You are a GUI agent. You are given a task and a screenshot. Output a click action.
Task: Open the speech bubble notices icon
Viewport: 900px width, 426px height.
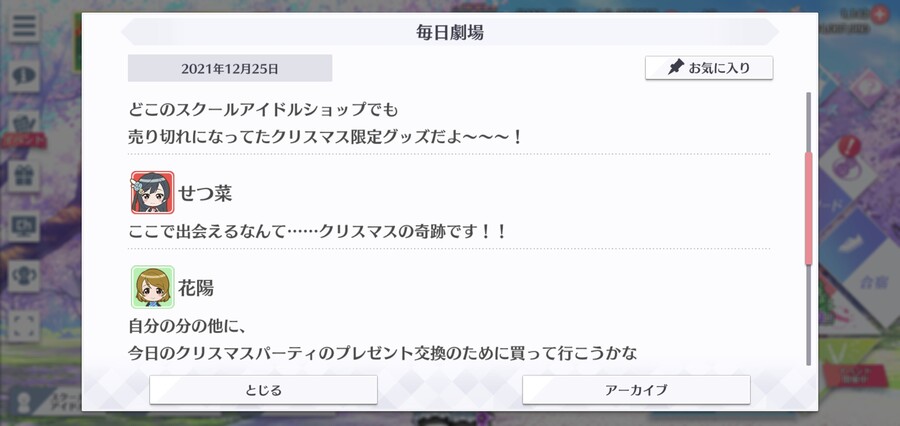click(x=24, y=76)
